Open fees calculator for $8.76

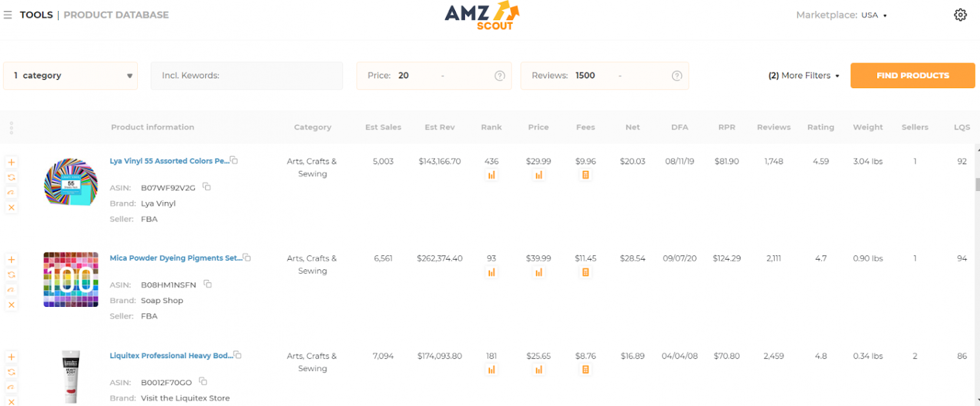point(585,370)
